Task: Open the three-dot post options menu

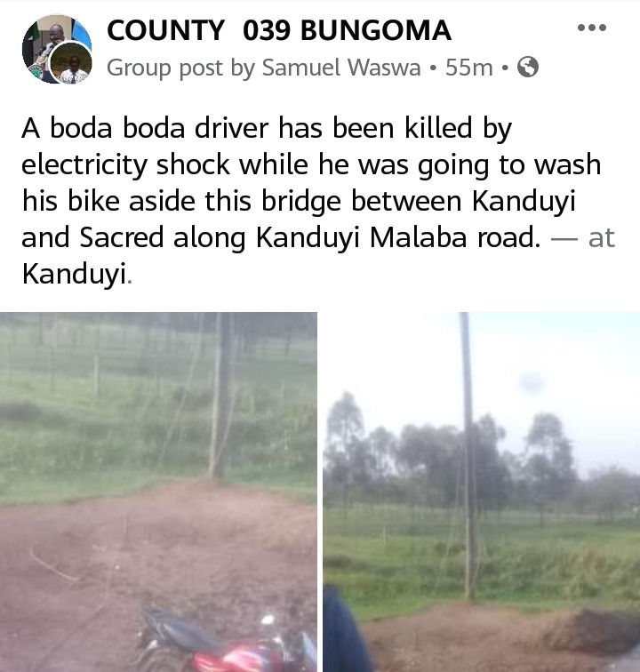Action: tap(592, 28)
